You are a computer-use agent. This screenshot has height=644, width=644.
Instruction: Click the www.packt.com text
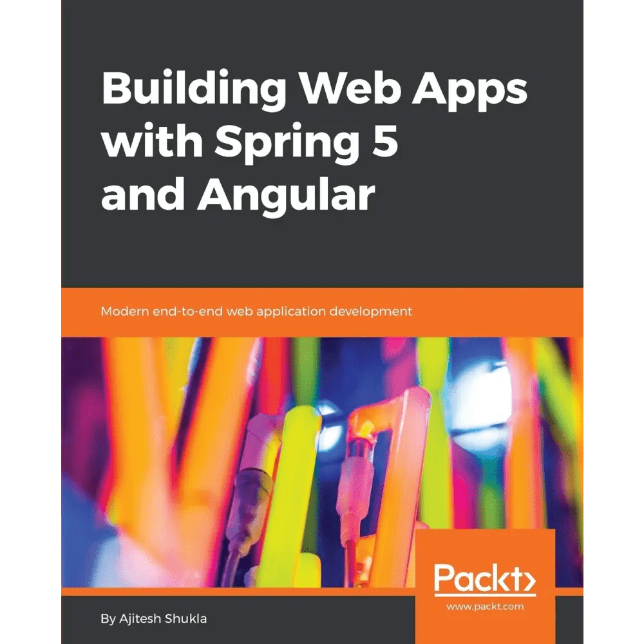485,607
